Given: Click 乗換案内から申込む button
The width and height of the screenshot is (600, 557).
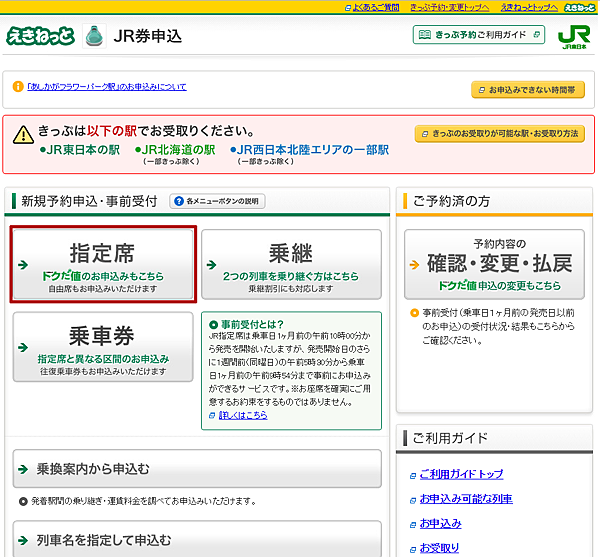Looking at the screenshot, I should [197, 469].
